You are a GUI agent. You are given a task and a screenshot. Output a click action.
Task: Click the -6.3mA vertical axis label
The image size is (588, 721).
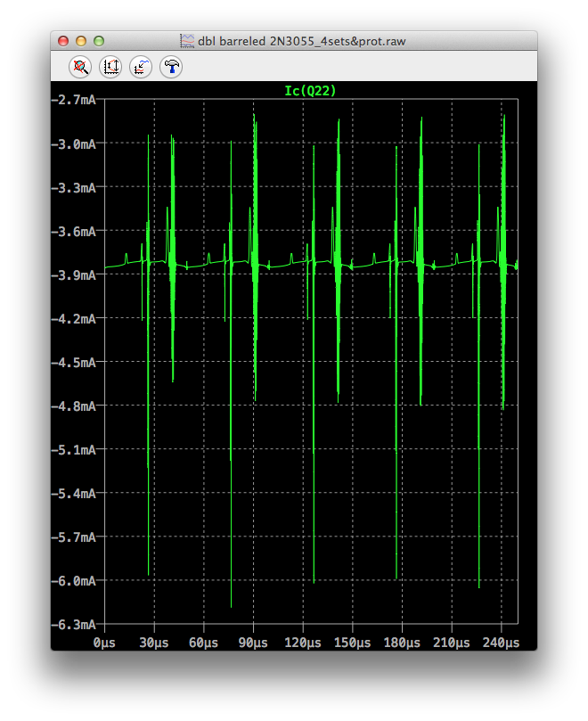coord(74,625)
